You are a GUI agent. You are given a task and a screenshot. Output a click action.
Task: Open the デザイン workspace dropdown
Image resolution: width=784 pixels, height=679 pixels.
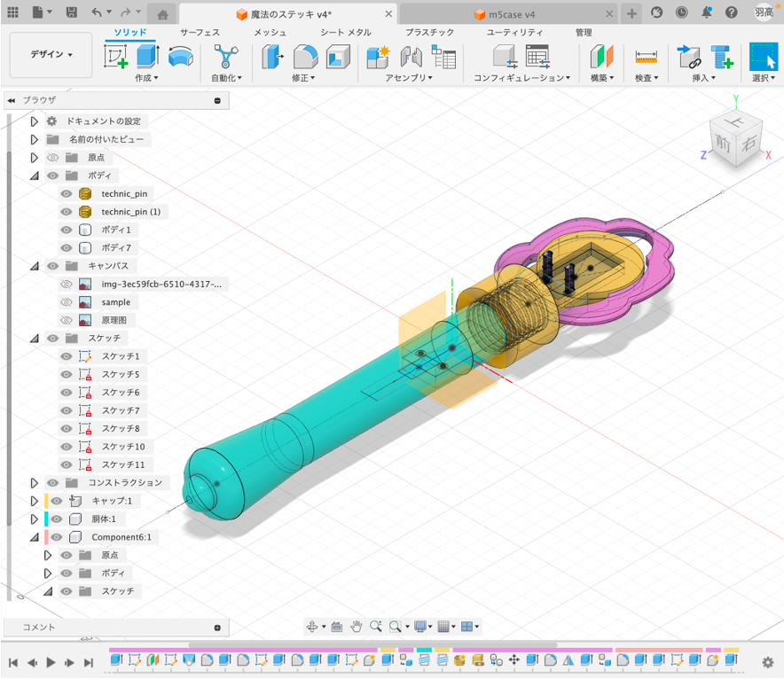pos(51,55)
